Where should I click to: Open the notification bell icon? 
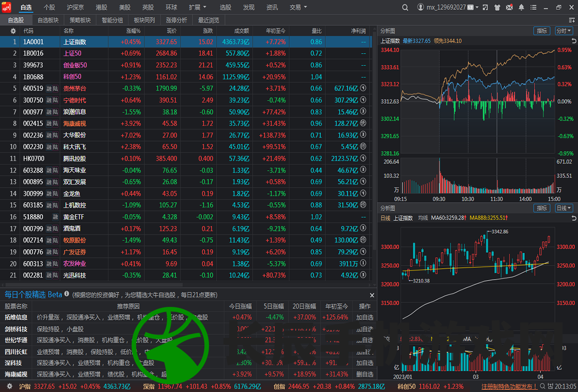coord(521,7)
